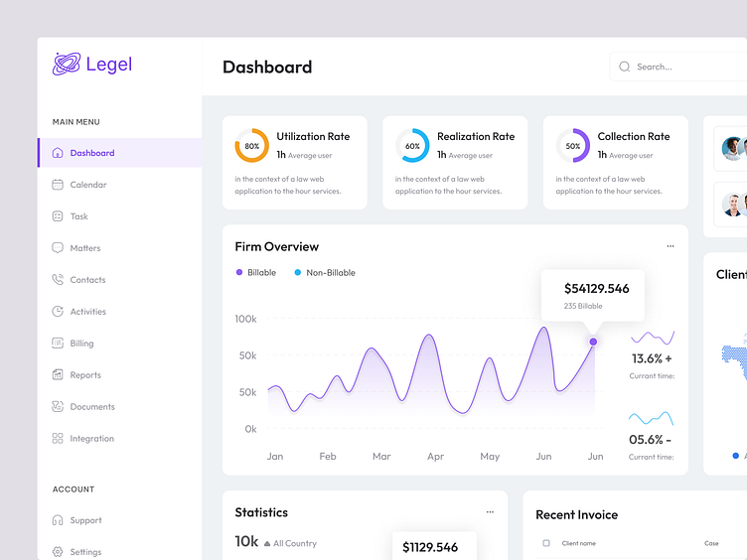Click the Activities pie icon
The image size is (747, 560).
tap(58, 312)
